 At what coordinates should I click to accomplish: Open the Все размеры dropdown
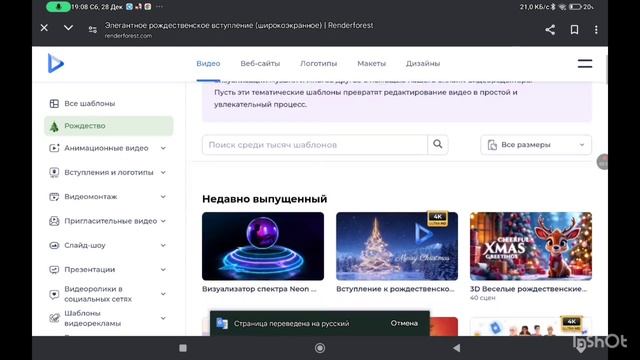[x=536, y=145]
